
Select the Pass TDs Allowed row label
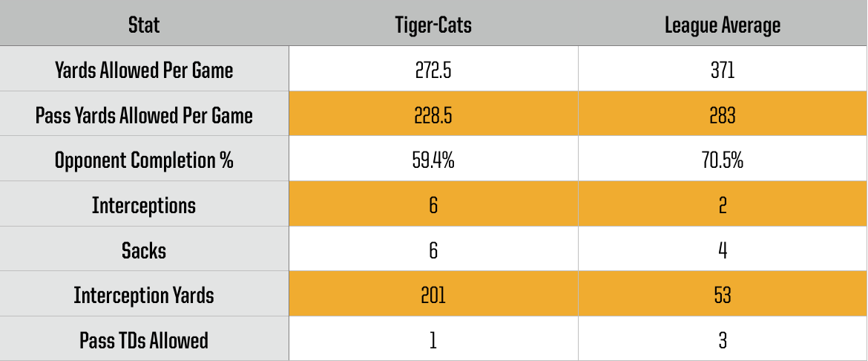144,340
